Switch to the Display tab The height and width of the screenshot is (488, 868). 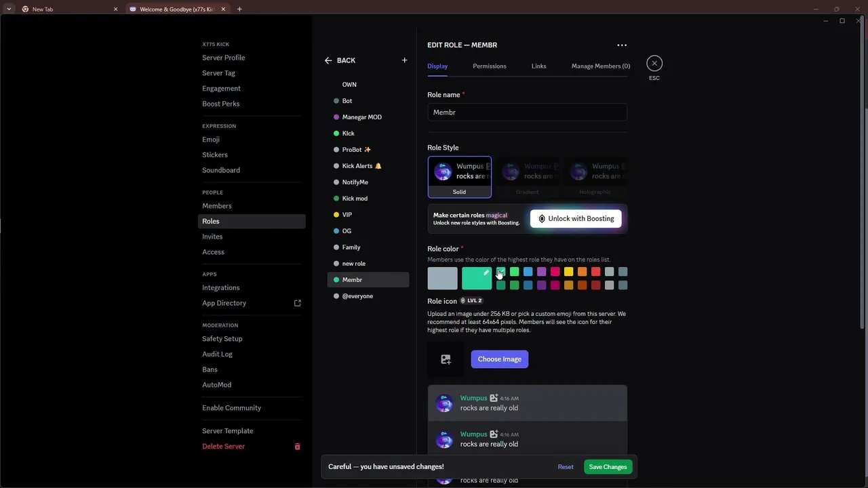coord(437,66)
